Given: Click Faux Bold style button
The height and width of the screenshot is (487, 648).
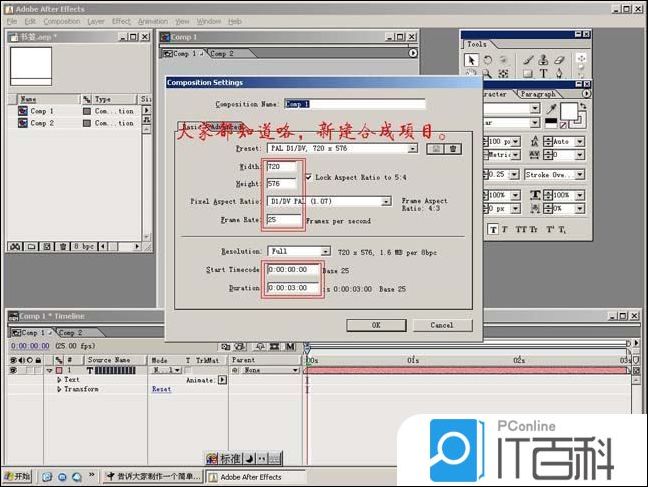Looking at the screenshot, I should [x=493, y=229].
